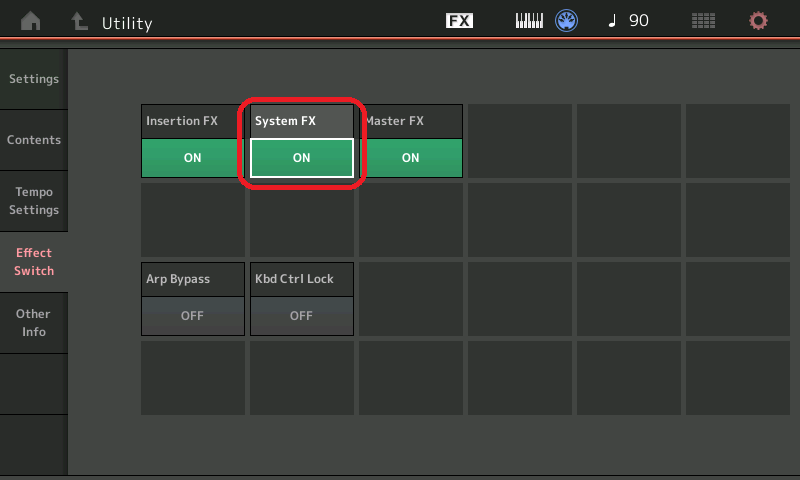Open the FX effect overview icon
The width and height of the screenshot is (800, 480).
[459, 21]
